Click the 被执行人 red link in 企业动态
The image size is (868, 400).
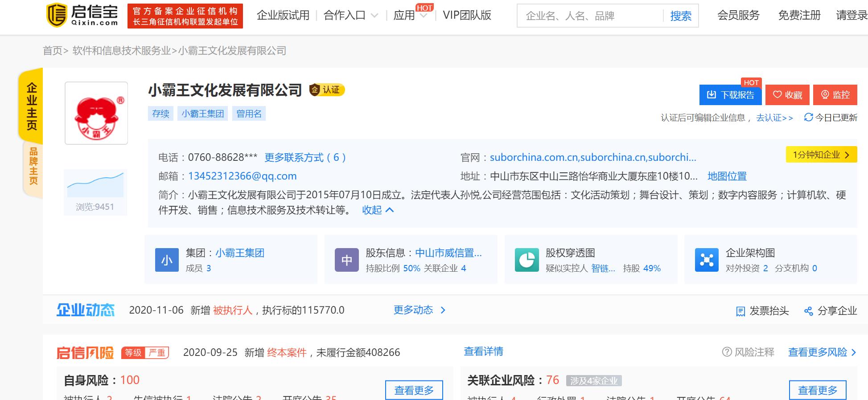pyautogui.click(x=233, y=310)
